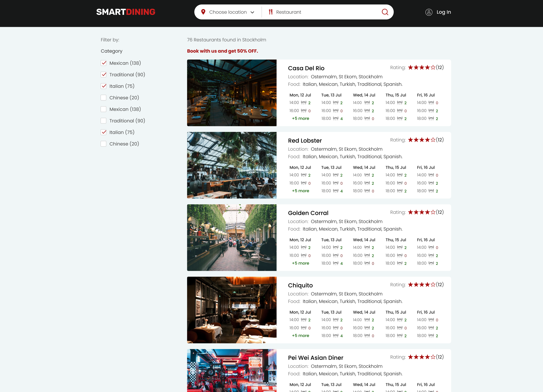Open the Pei Wei Asian Diner title
This screenshot has height=392, width=543.
[316, 358]
